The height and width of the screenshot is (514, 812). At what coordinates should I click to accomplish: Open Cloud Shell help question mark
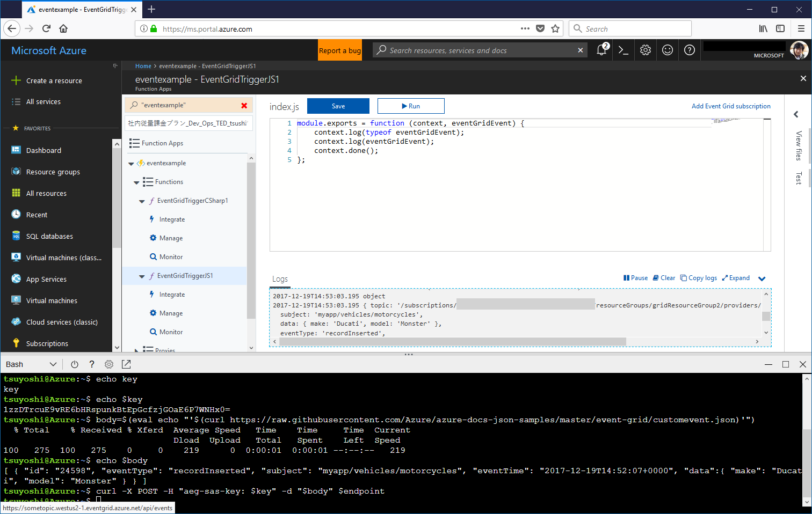92,364
